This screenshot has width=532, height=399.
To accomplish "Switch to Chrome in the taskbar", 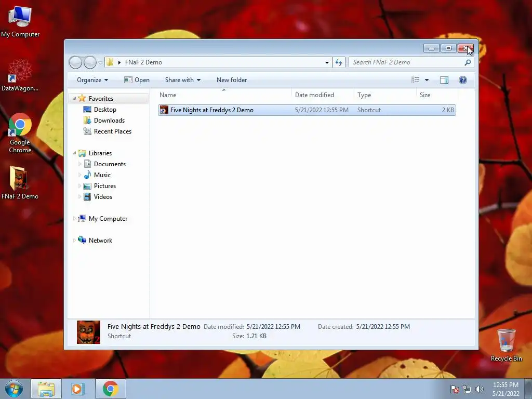I will [110, 389].
